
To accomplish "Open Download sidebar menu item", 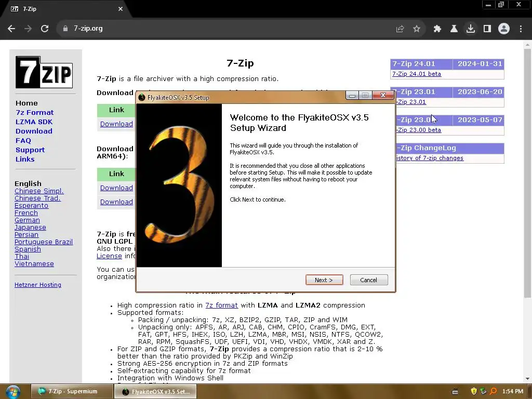I will [x=34, y=131].
